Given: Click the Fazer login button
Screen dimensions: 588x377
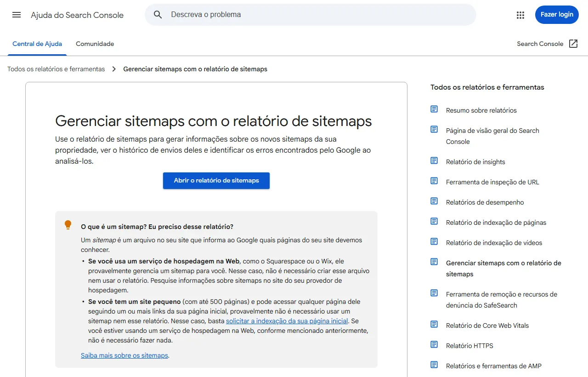Looking at the screenshot, I should click(x=557, y=15).
